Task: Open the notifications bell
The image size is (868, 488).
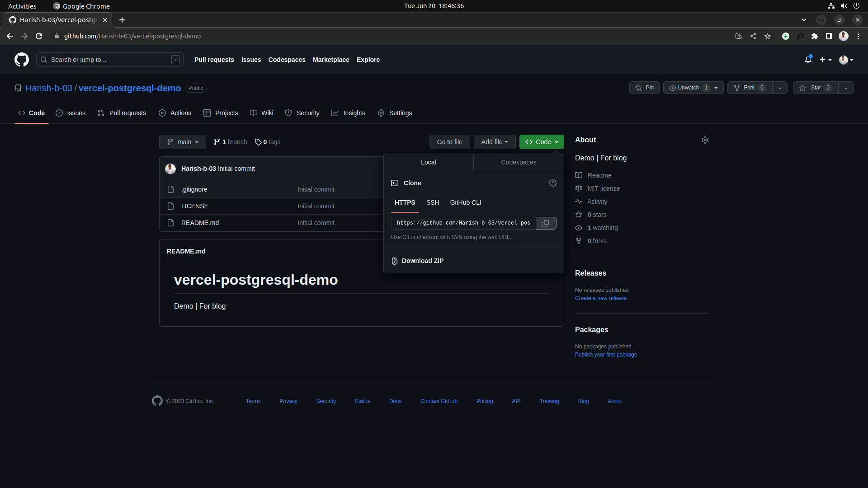Action: pos(808,60)
